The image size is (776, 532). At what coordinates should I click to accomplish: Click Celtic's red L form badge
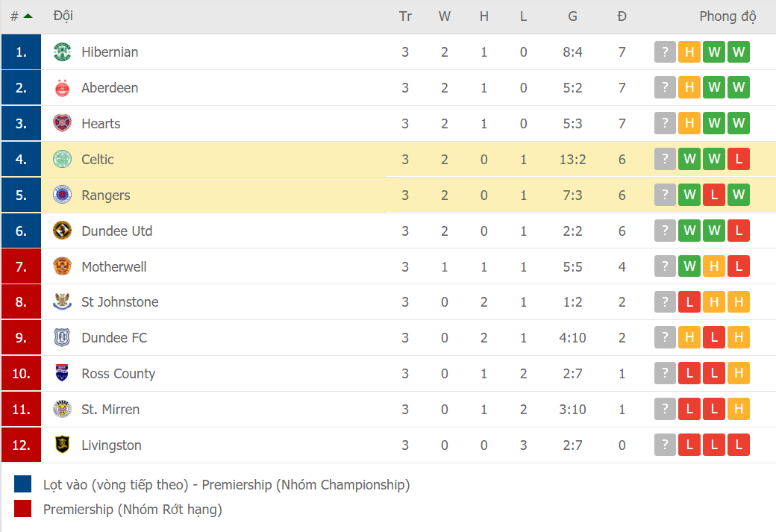(x=739, y=160)
